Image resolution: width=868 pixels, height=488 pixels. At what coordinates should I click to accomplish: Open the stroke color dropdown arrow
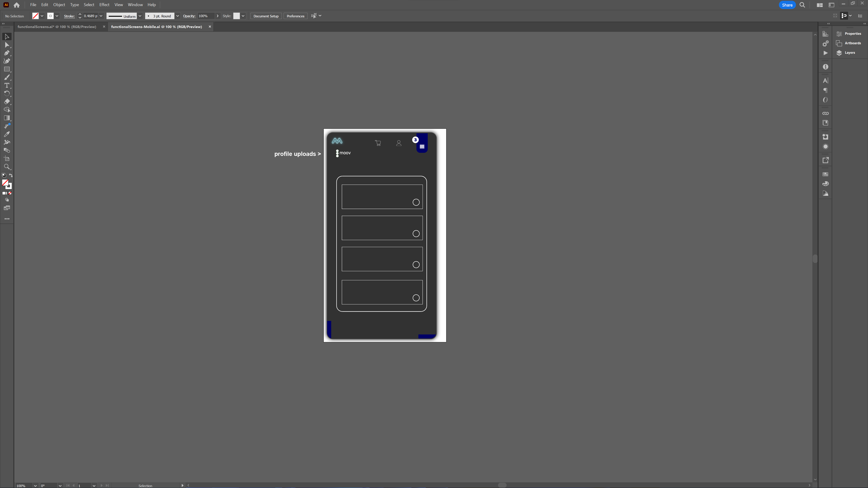(57, 16)
